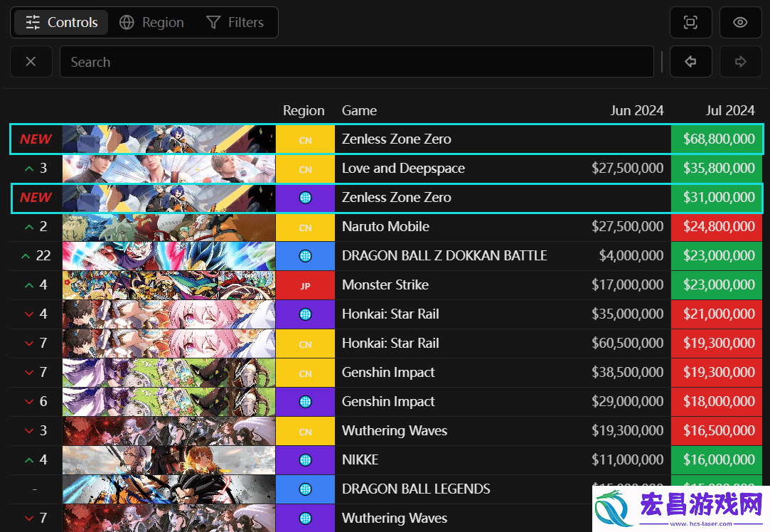Click the Jul 2024 column header
Viewport: 770px width, 532px height.
[729, 110]
